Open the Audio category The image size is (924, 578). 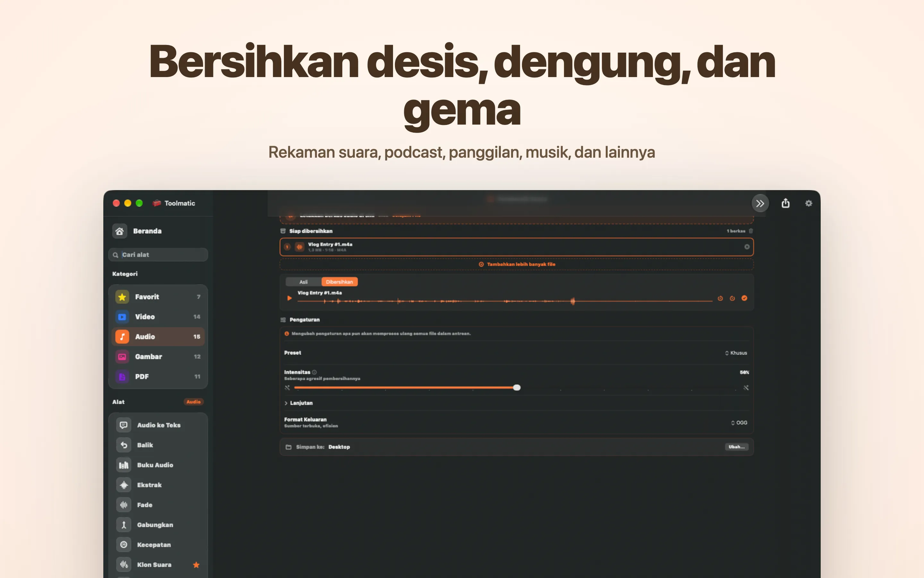[x=158, y=337]
